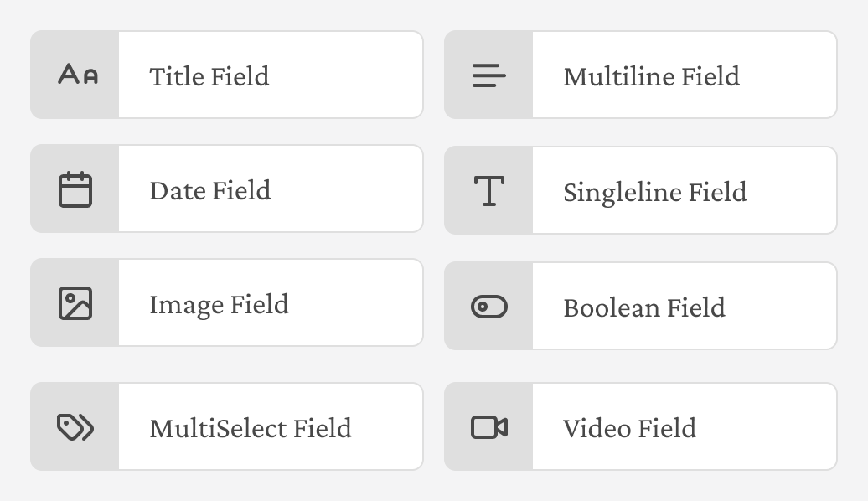The image size is (868, 501).
Task: Click the Boolean Field label
Action: pyautogui.click(x=643, y=307)
